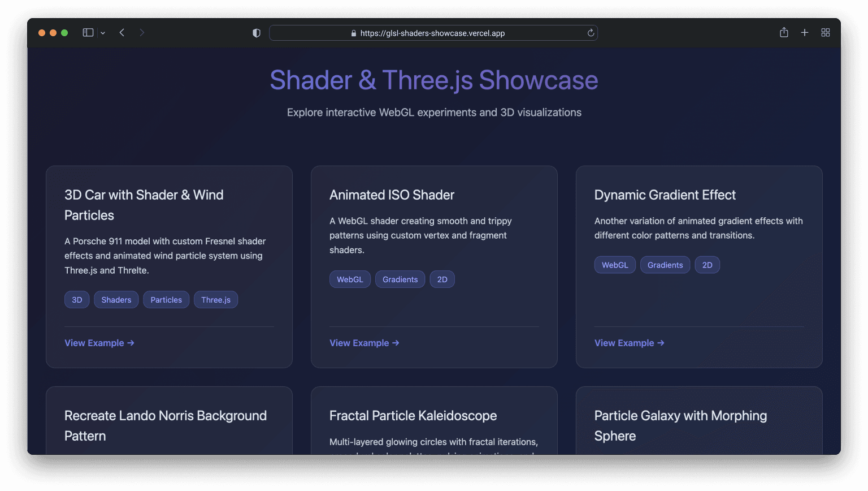The height and width of the screenshot is (491, 868).
Task: Click the forward navigation arrow
Action: pyautogui.click(x=142, y=32)
